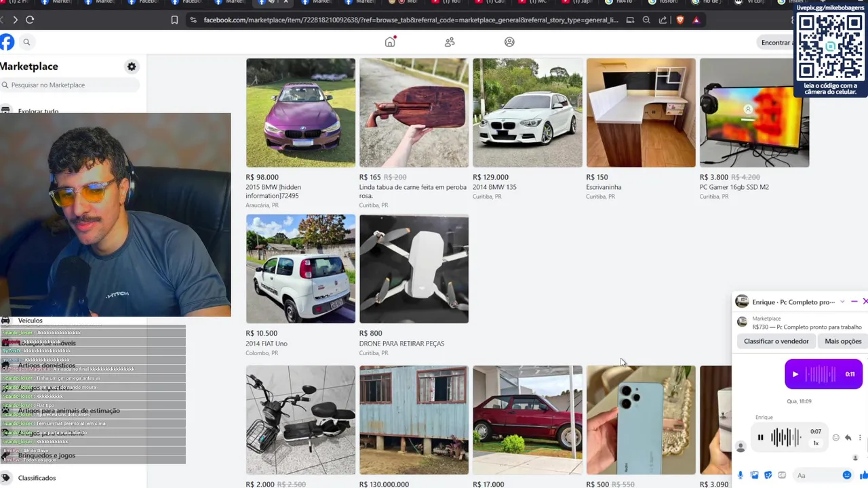The image size is (868, 488).
Task: Open the emoji picker in message field
Action: [847, 475]
